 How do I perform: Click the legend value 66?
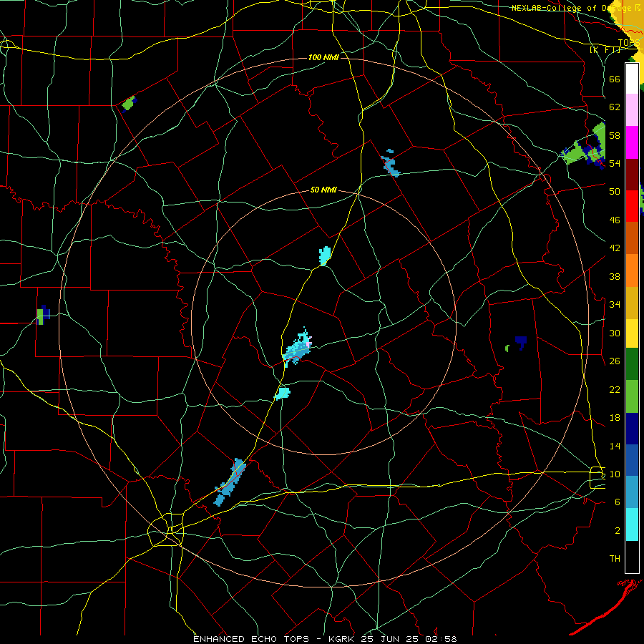click(x=615, y=79)
